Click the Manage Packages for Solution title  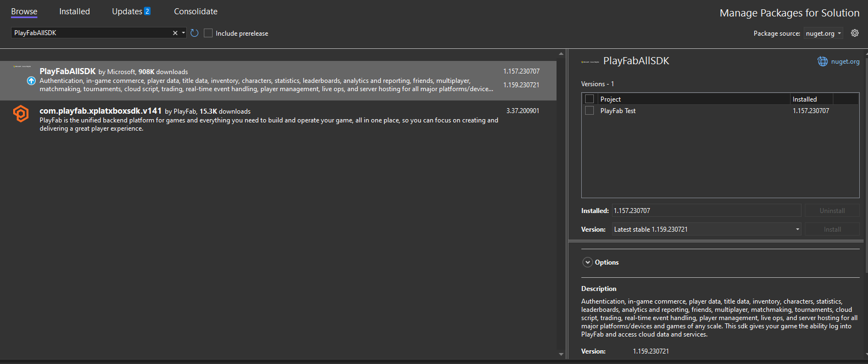(x=789, y=13)
